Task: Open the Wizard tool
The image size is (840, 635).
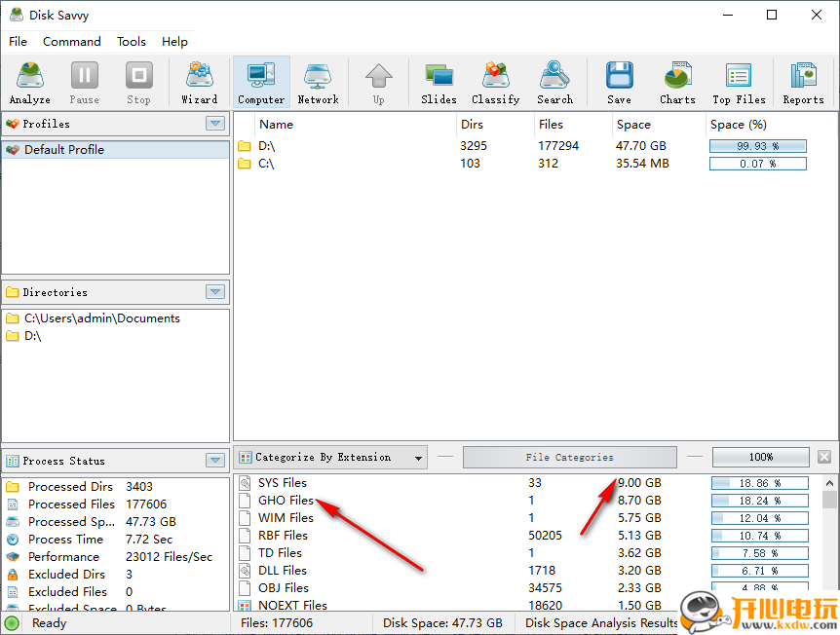Action: pos(200,83)
